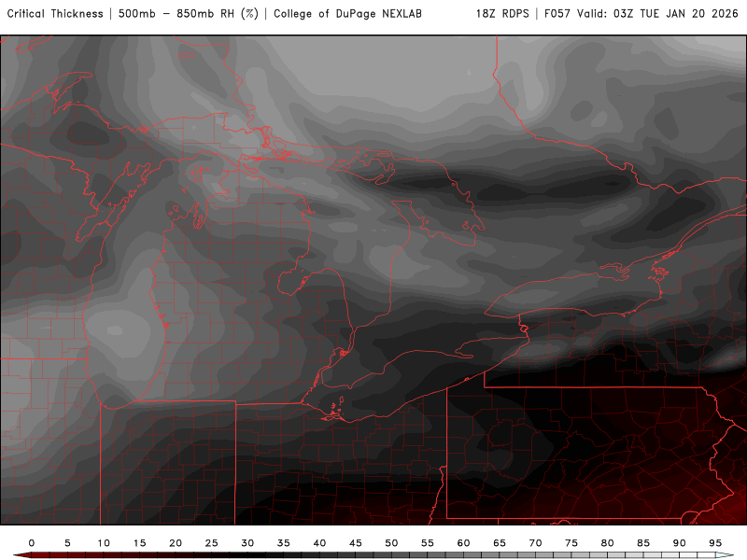Click the 50 label on the legend
Viewport: 747px width, 560px height.
click(x=391, y=543)
